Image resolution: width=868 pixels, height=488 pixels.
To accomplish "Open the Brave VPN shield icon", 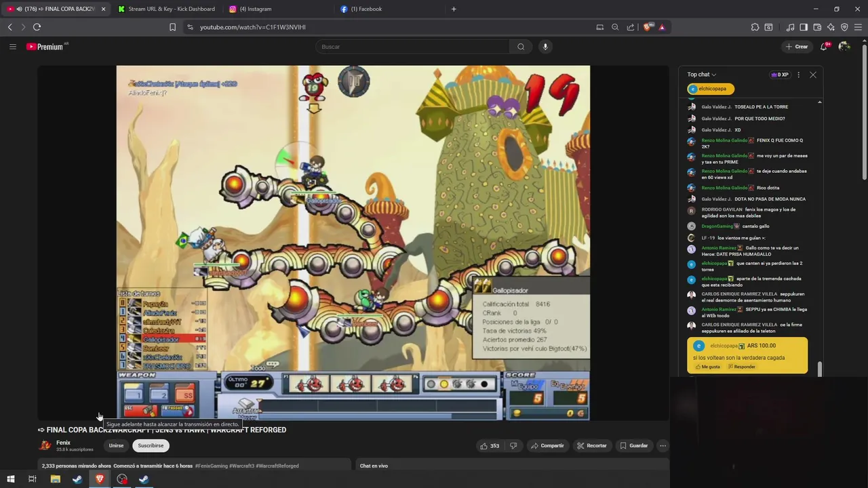I will [844, 27].
